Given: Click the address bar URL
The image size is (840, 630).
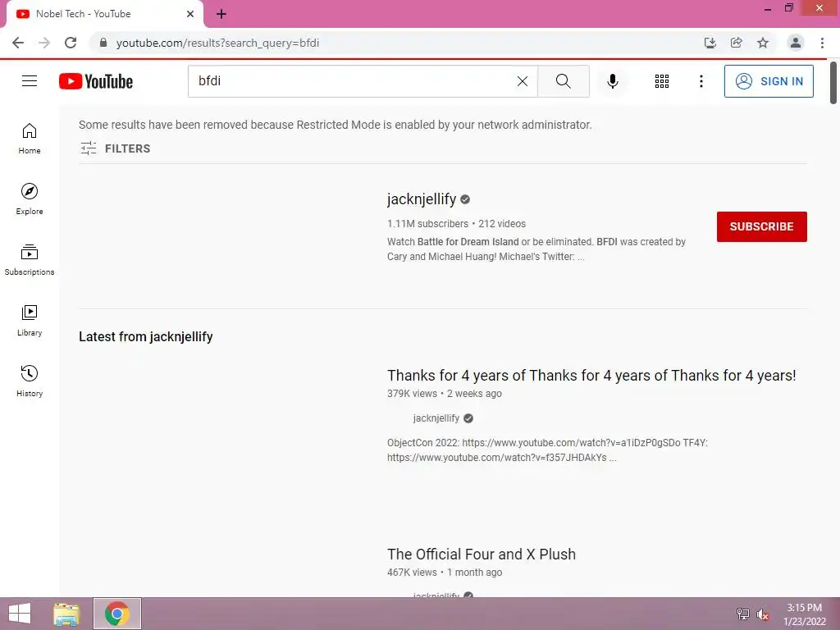Looking at the screenshot, I should tap(217, 43).
